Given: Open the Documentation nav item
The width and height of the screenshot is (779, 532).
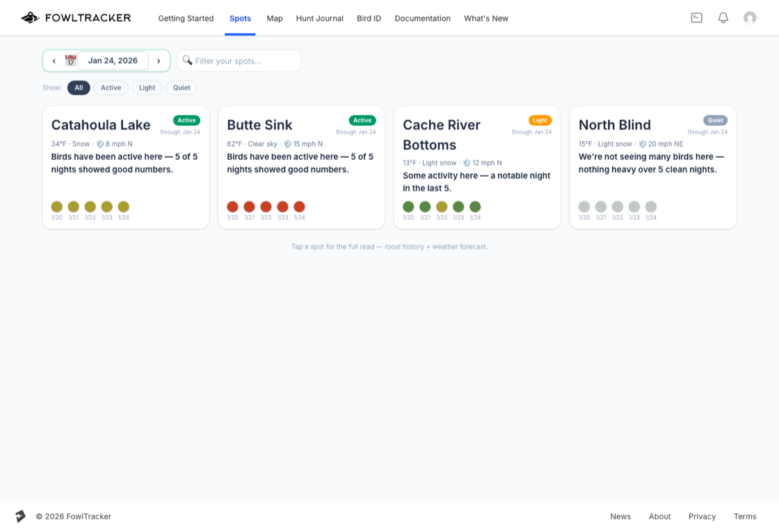Looking at the screenshot, I should pyautogui.click(x=422, y=18).
